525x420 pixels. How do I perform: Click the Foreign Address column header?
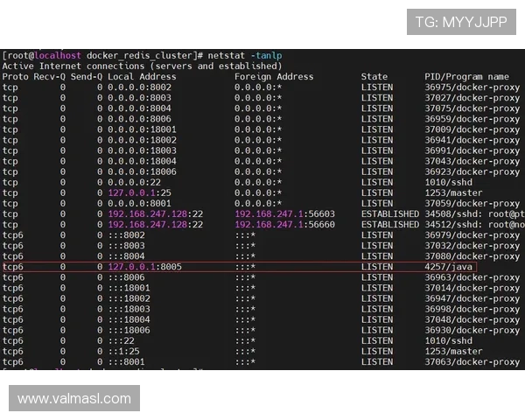tap(273, 77)
